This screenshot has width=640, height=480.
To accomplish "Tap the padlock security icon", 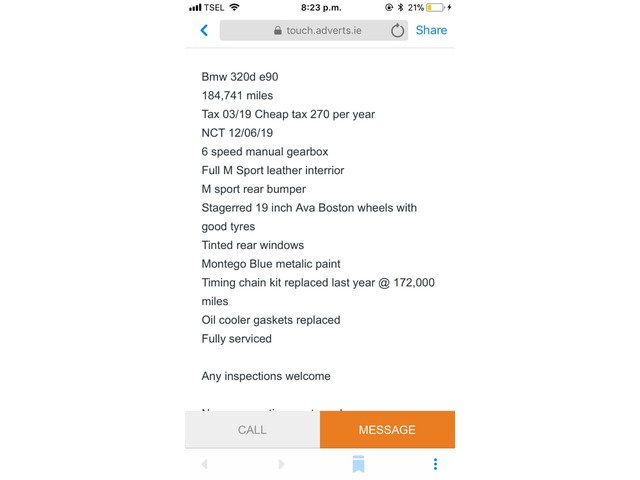I will [277, 30].
